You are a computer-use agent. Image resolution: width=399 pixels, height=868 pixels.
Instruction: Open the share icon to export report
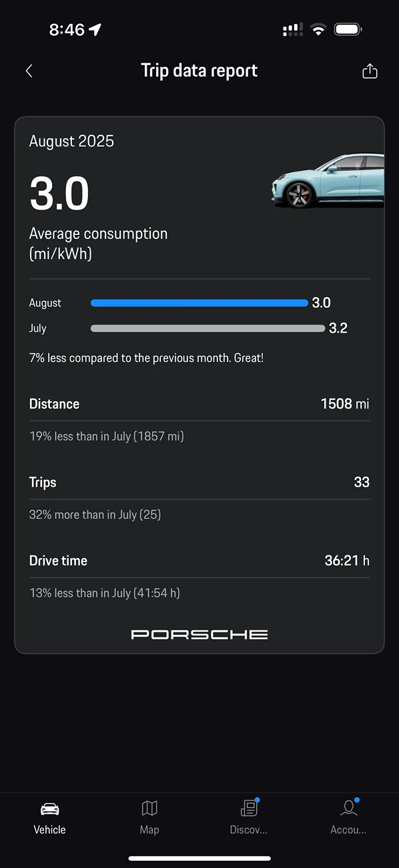pyautogui.click(x=370, y=70)
